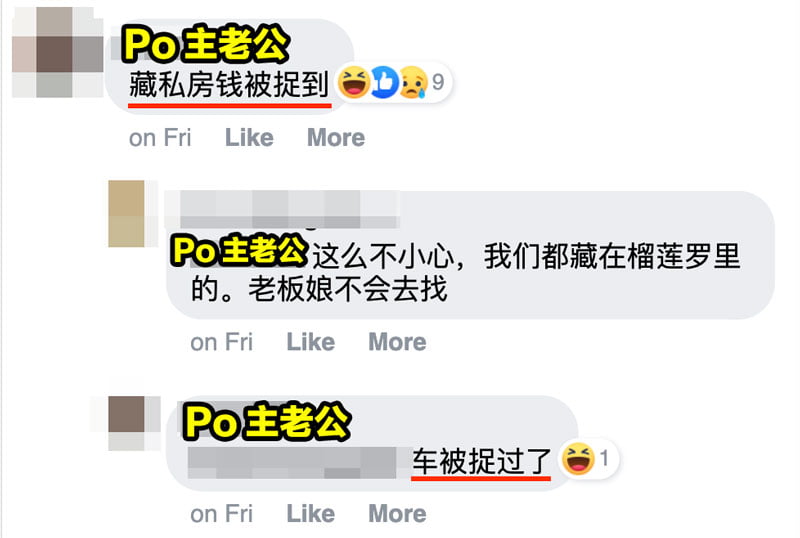
Task: Open More options for the 车被捉过了 reply
Action: (x=397, y=514)
